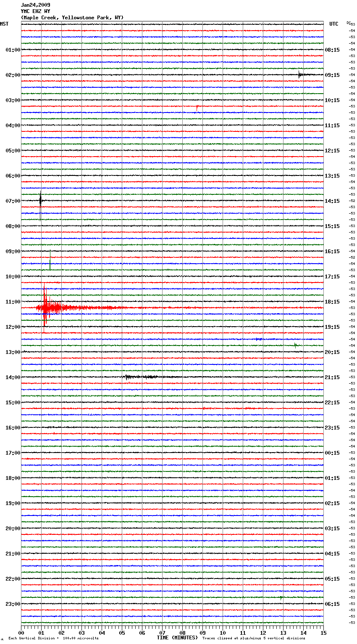This screenshot has width=357, height=644.
Task: Click the date heading Jan24,2009
Action: [x=35, y=5]
